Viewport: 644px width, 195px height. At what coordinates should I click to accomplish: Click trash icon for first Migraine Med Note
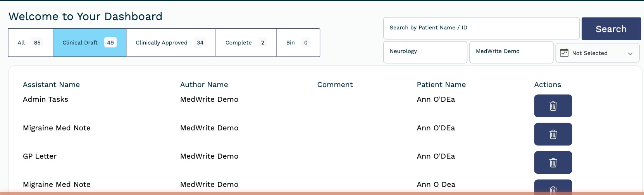(553, 134)
